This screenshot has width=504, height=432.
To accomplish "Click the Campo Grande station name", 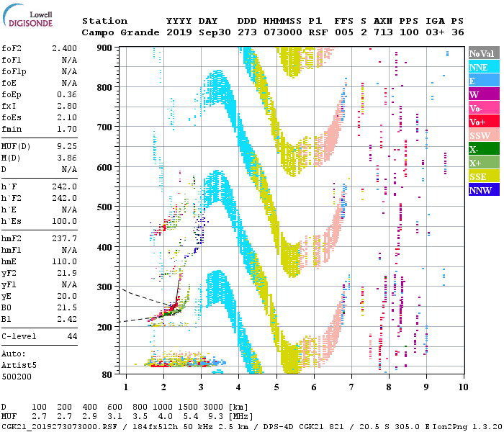I will pos(120,33).
